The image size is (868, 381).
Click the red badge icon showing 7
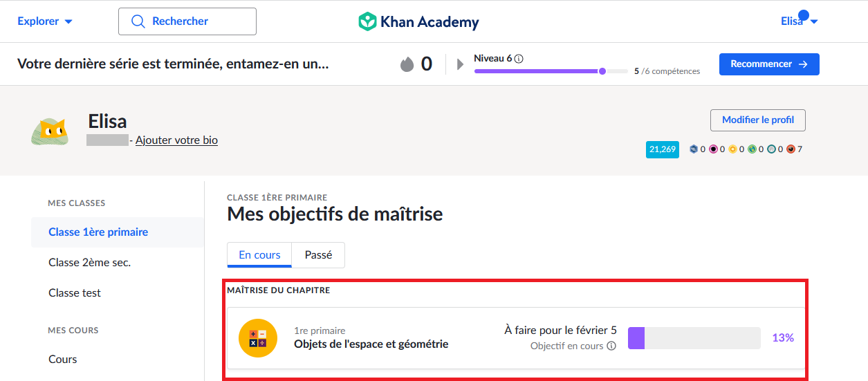[791, 149]
